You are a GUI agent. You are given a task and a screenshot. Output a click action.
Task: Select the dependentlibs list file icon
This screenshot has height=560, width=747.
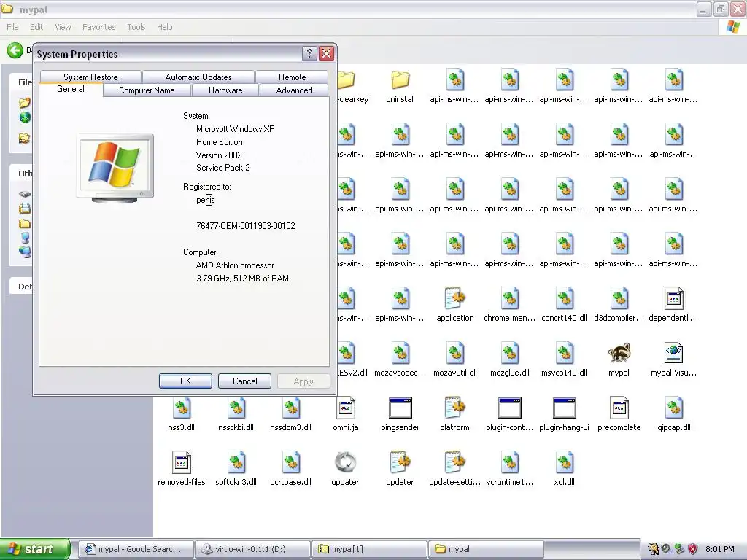pos(673,298)
